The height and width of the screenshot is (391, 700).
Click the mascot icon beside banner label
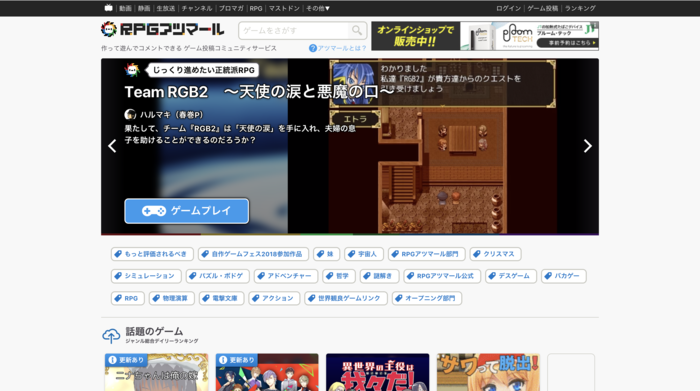click(132, 70)
